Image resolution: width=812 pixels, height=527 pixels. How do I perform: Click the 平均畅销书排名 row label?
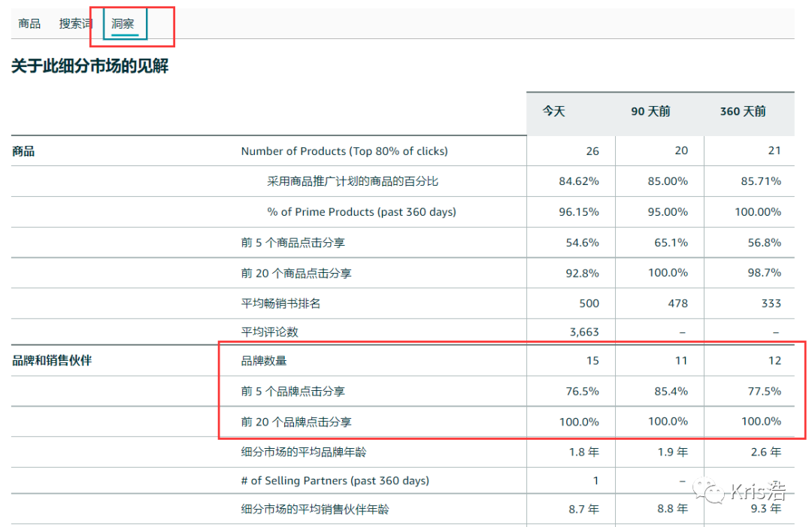point(281,304)
